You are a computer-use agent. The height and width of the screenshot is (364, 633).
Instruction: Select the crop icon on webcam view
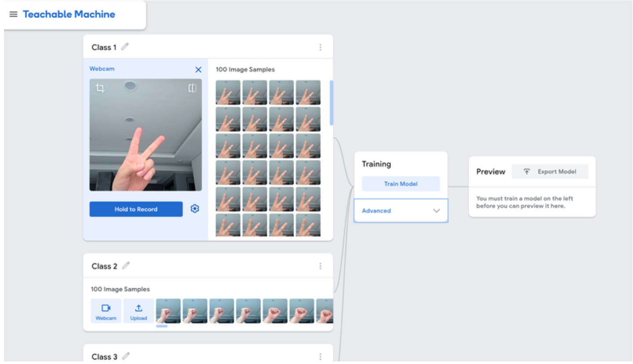[x=100, y=88]
